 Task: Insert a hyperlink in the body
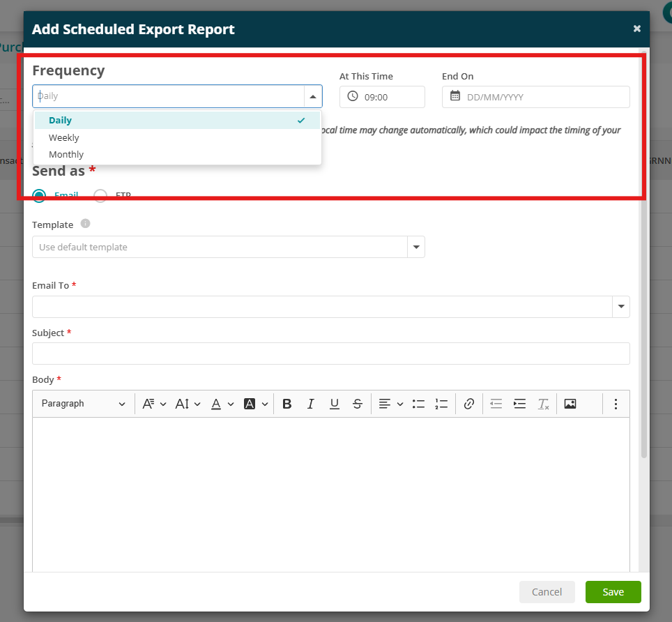pos(469,404)
